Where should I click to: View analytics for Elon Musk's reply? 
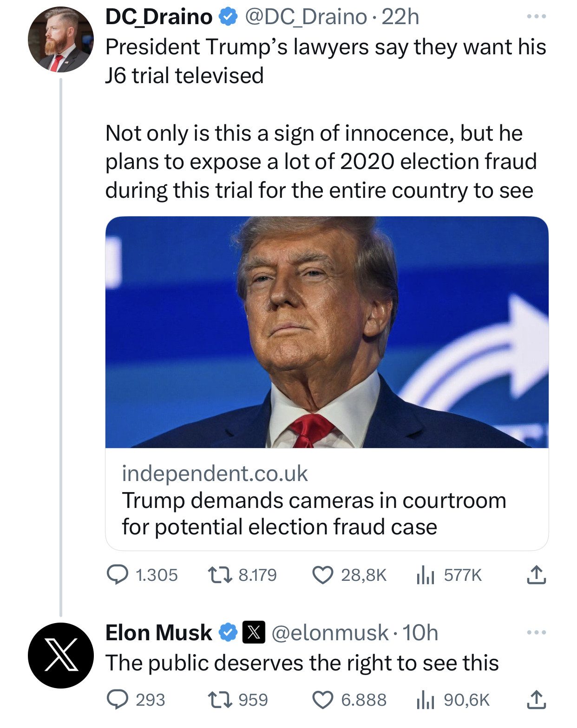point(425,700)
